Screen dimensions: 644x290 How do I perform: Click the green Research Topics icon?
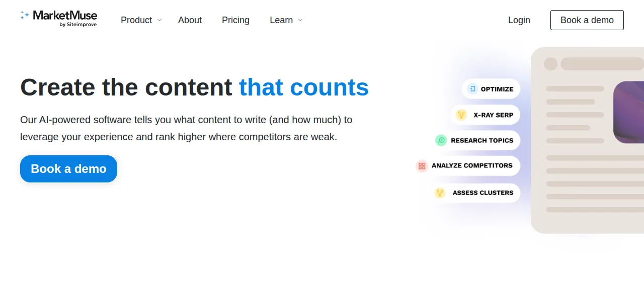click(441, 140)
